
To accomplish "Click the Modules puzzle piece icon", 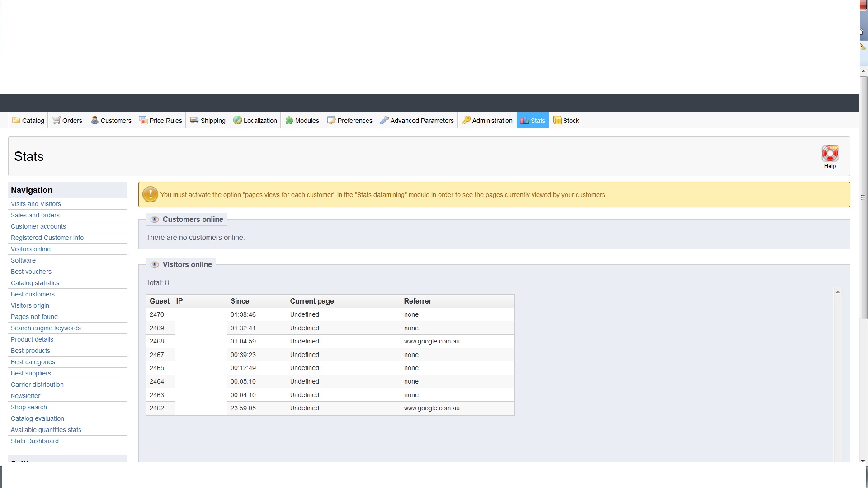I will (x=289, y=120).
